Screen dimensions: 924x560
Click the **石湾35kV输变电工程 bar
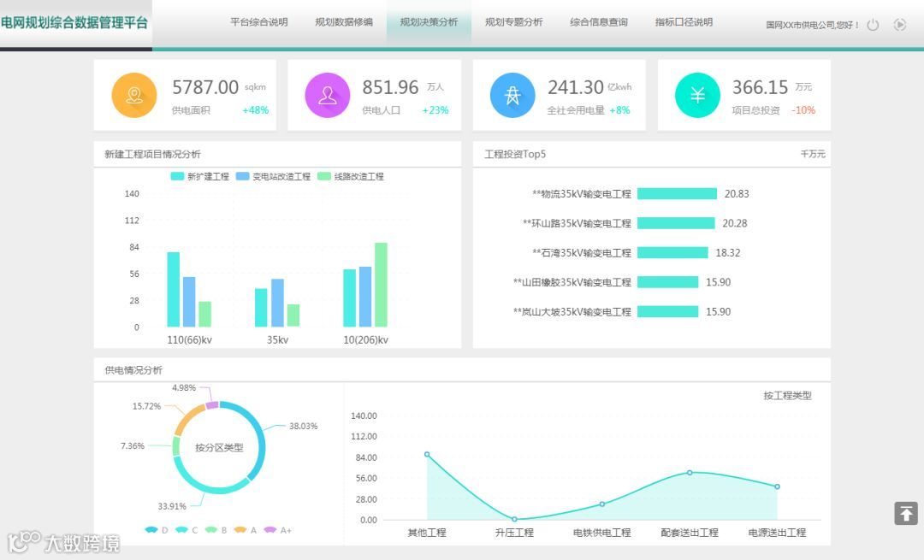pyautogui.click(x=672, y=252)
